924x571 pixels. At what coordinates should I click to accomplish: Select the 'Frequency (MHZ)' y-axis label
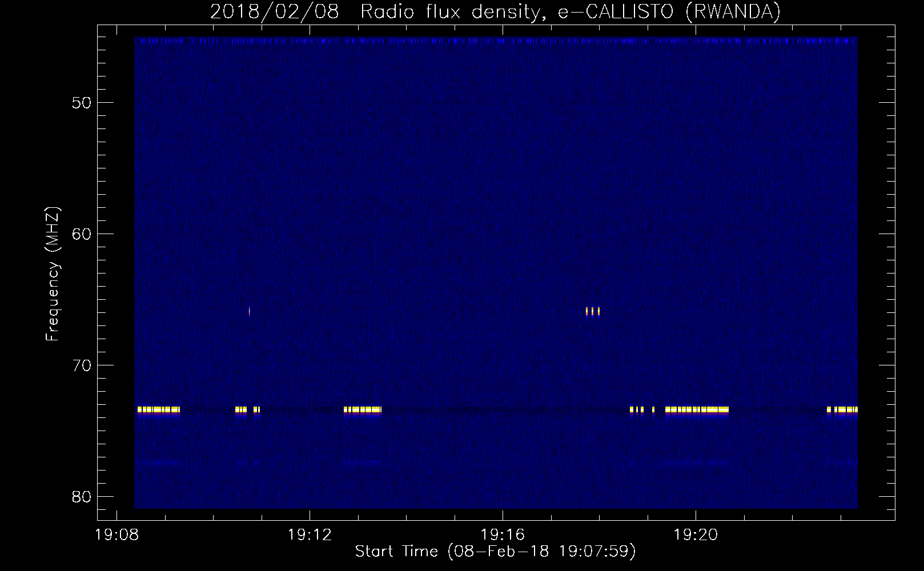[x=53, y=274]
